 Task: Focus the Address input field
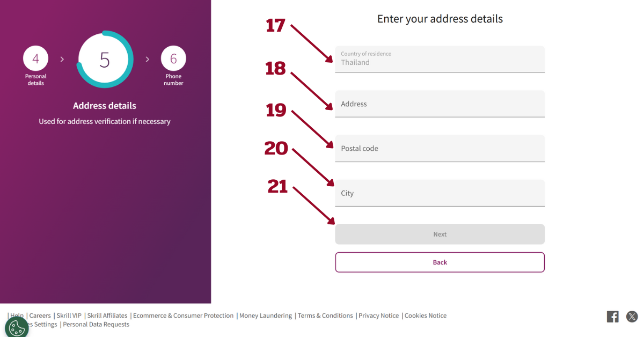click(x=440, y=104)
